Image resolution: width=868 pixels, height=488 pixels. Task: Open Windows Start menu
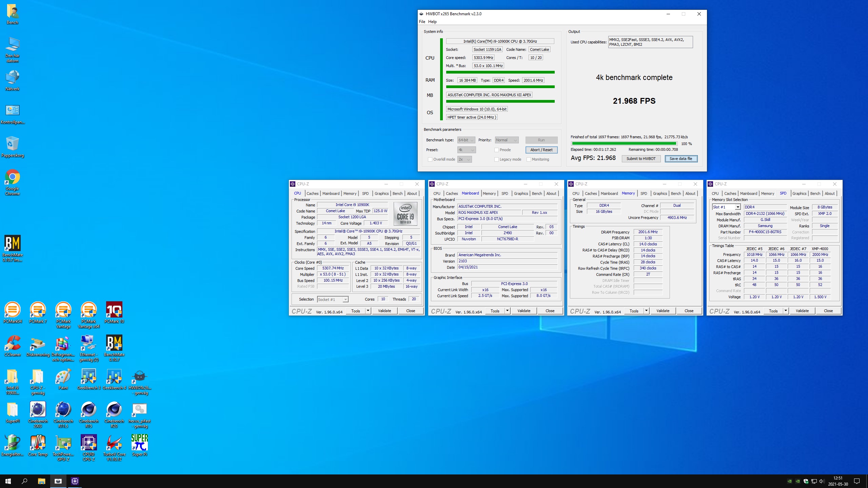pos(8,481)
